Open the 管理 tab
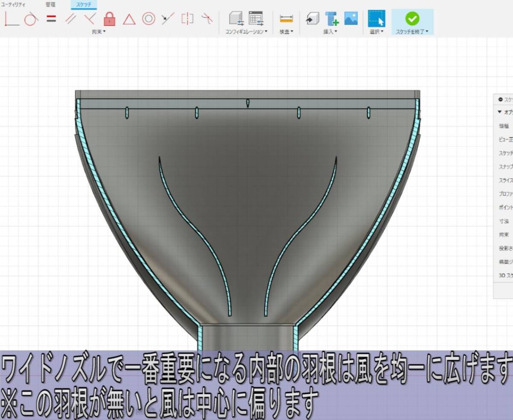 50,4
